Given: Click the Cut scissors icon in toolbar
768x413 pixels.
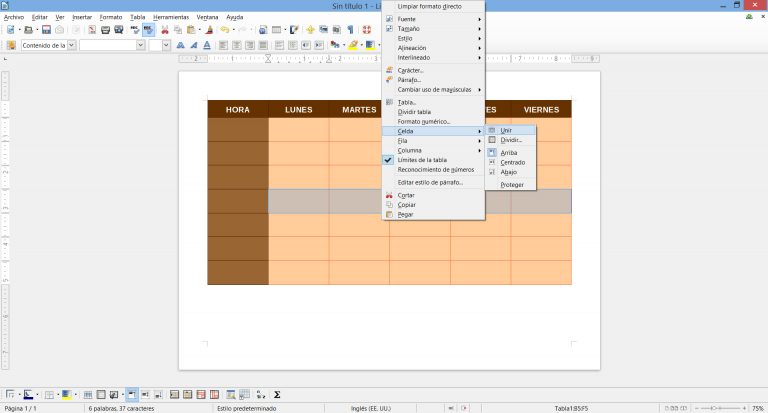Looking at the screenshot, I should pyautogui.click(x=165, y=30).
